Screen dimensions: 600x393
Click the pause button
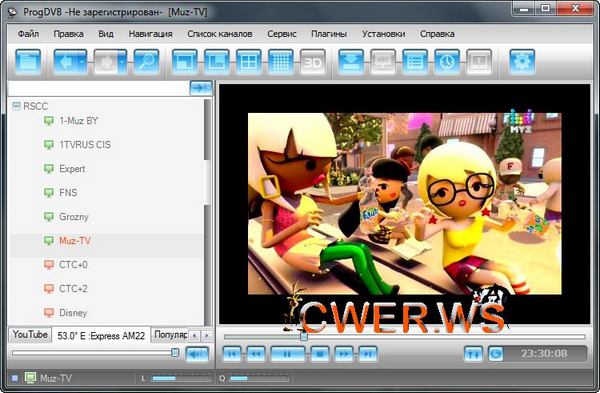[287, 354]
